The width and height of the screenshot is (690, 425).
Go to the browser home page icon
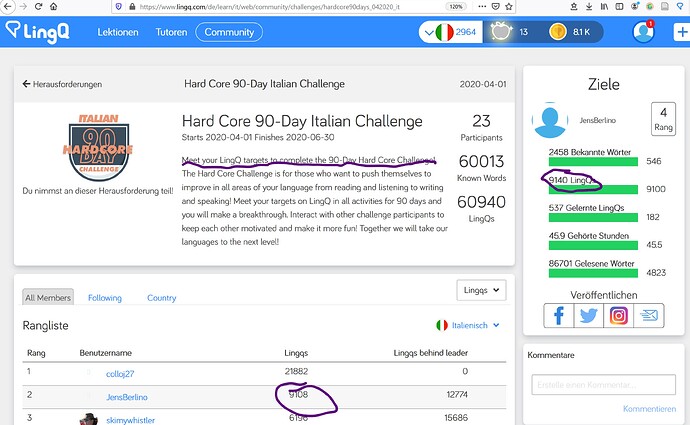[53, 6]
